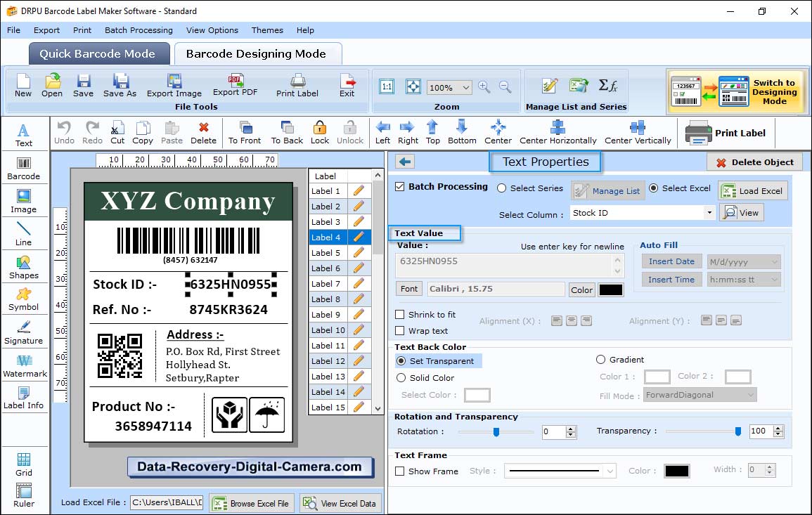Screen dimensions: 812x515
Task: Choose the Select Series radio button
Action: tap(501, 188)
